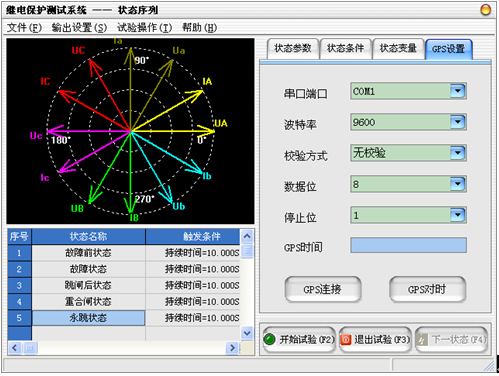Click the GPS时间 field

[x=408, y=245]
